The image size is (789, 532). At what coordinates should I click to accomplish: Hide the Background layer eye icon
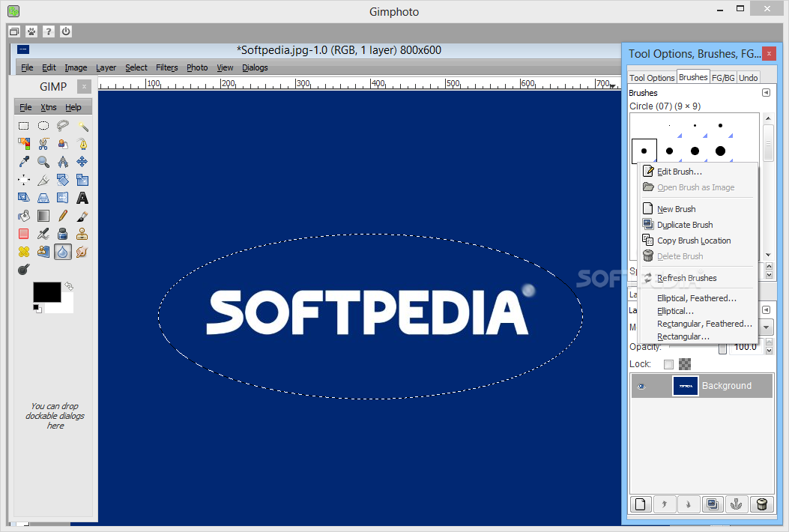(641, 386)
